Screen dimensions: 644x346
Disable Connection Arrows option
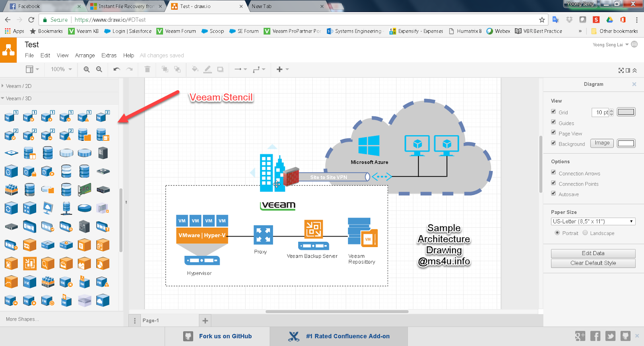click(x=553, y=172)
